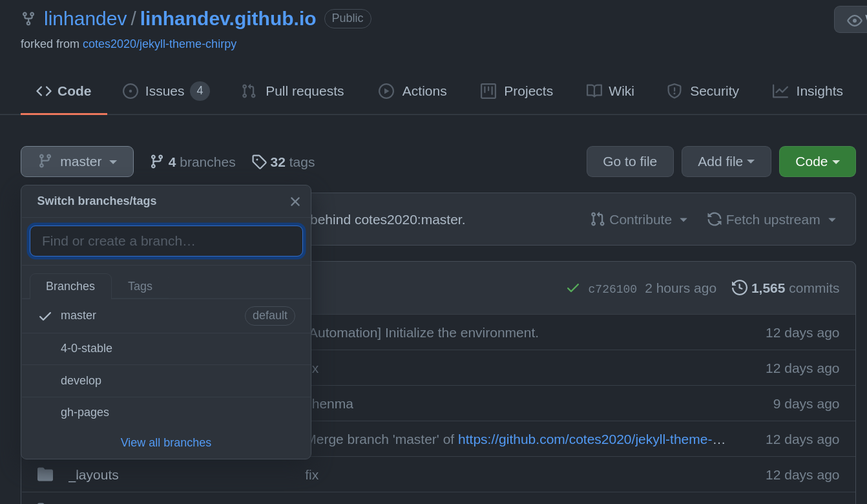Focus the Find or create a branch field
This screenshot has height=504, width=867.
[x=166, y=241]
